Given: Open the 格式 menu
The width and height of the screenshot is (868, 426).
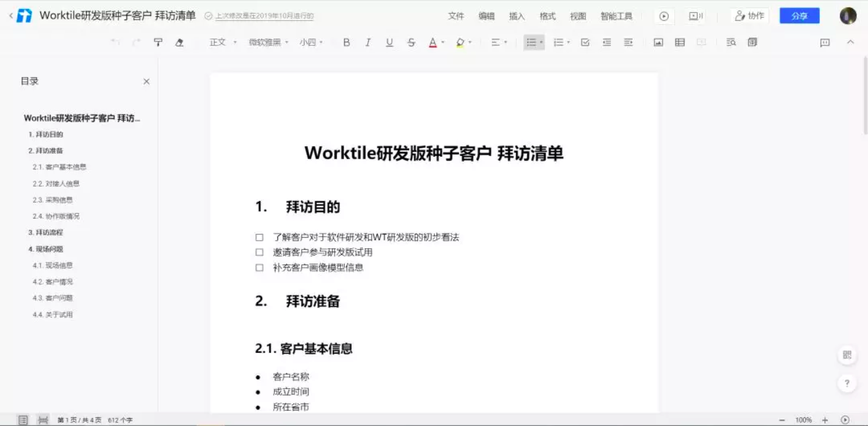Looking at the screenshot, I should click(x=548, y=16).
